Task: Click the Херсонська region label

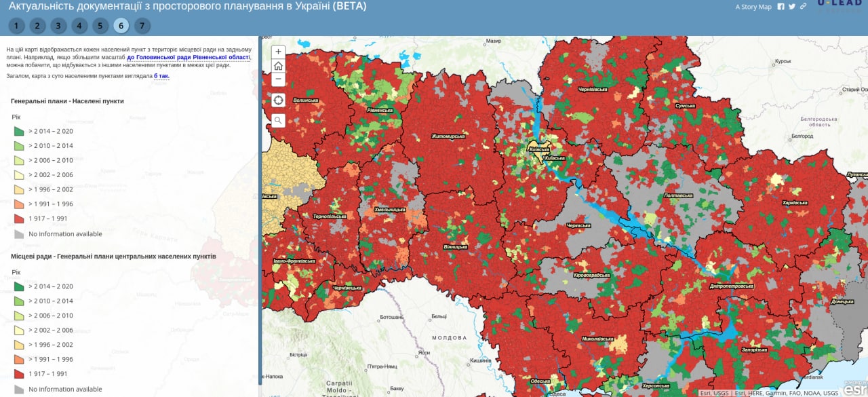Action: pyautogui.click(x=655, y=385)
